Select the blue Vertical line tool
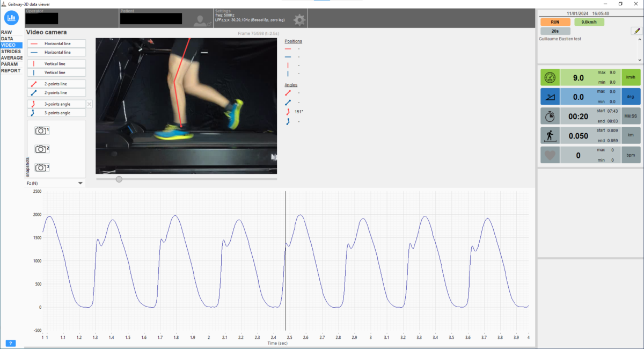The height and width of the screenshot is (349, 644). pos(56,72)
